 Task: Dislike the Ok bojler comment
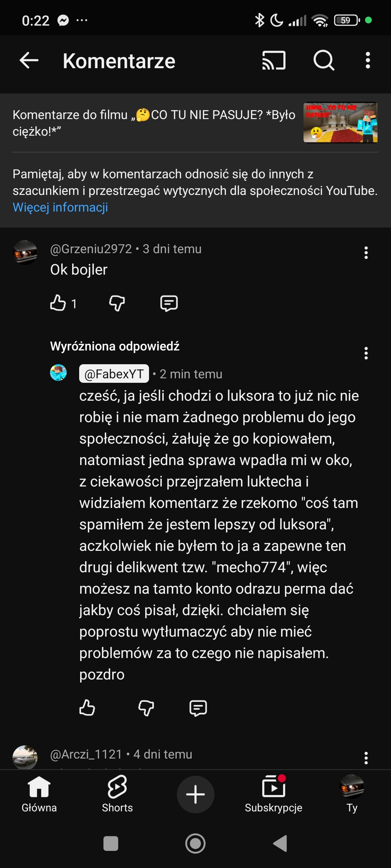coord(117,303)
